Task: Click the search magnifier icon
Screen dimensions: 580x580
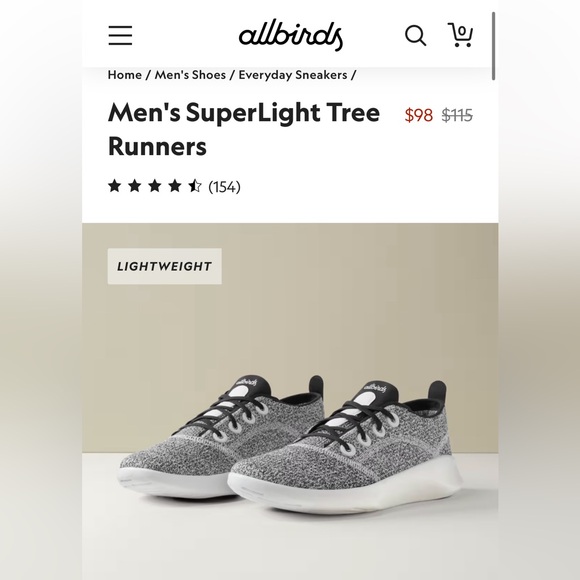Action: click(x=415, y=36)
